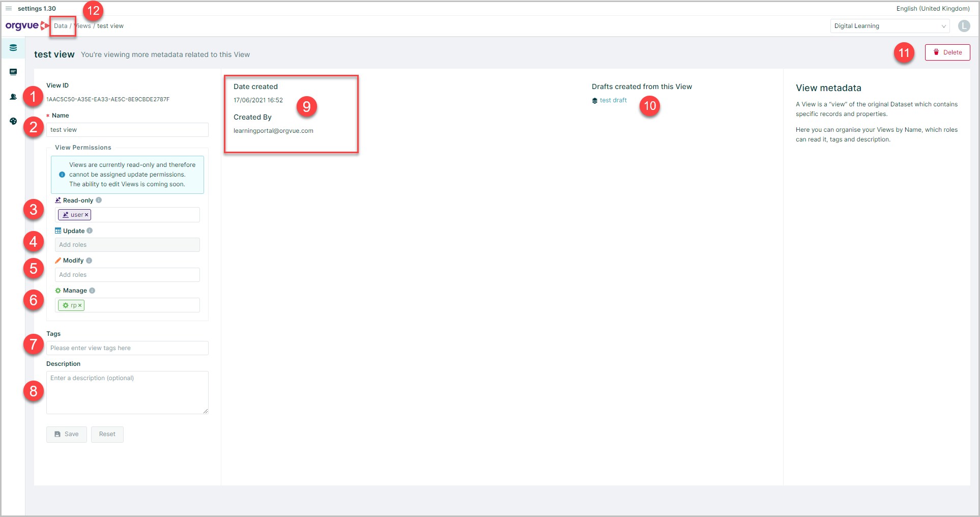This screenshot has height=517, width=980.
Task: Select the Datasets panel icon in the sidebar
Action: (x=13, y=72)
